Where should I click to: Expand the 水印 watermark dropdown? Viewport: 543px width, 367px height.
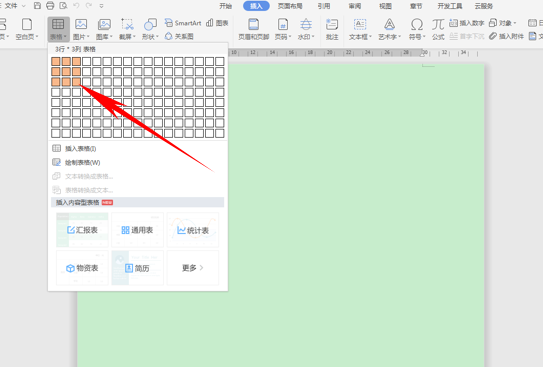tap(313, 37)
